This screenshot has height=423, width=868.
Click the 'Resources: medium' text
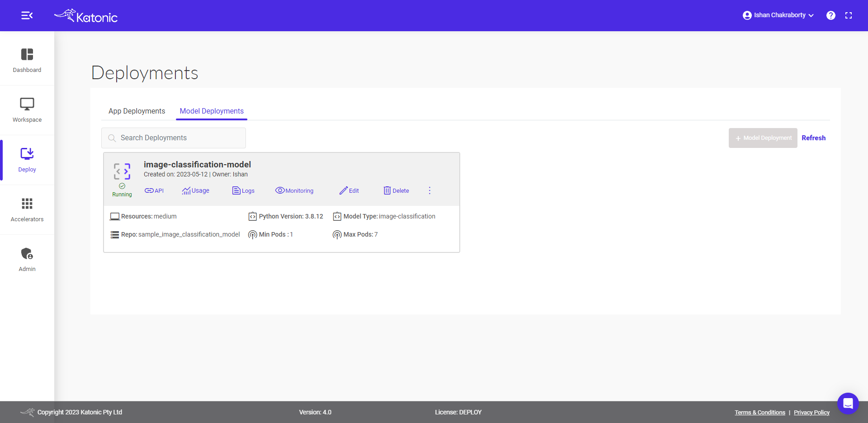149,216
